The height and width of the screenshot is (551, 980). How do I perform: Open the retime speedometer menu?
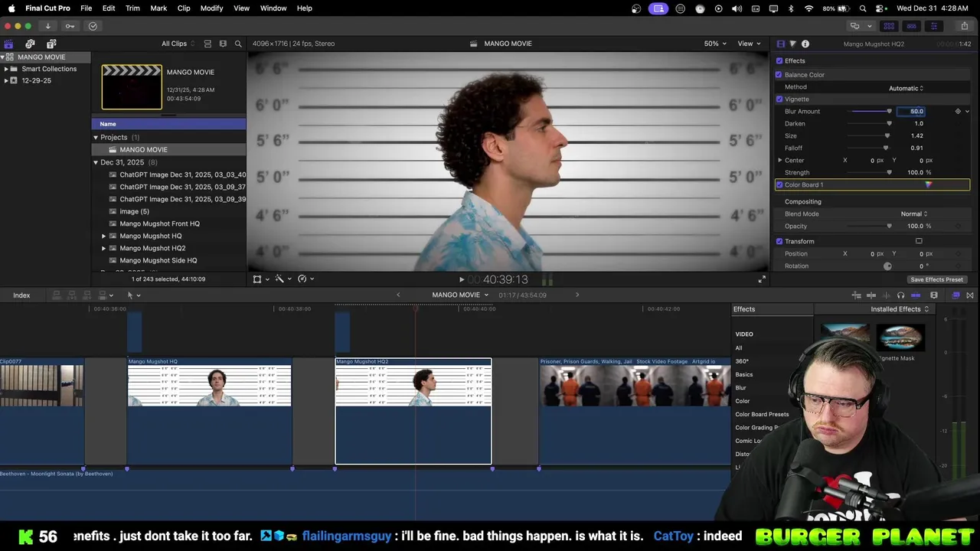[x=305, y=279]
